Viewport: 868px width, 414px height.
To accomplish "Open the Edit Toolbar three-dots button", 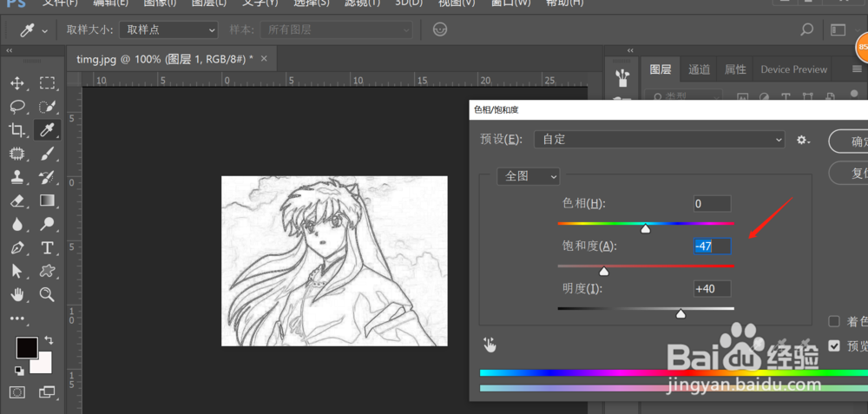I will pyautogui.click(x=17, y=319).
